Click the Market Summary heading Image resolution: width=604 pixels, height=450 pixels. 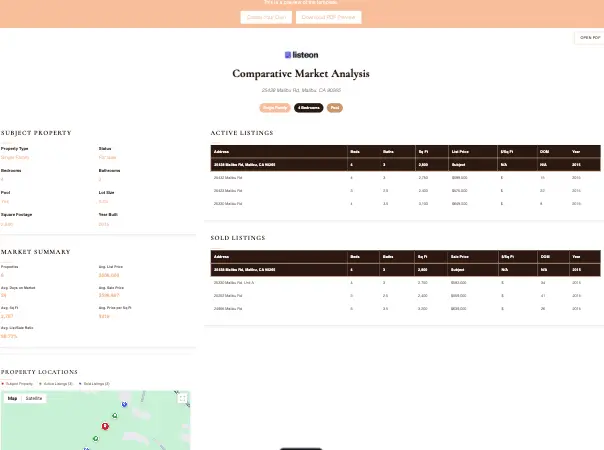(36, 252)
